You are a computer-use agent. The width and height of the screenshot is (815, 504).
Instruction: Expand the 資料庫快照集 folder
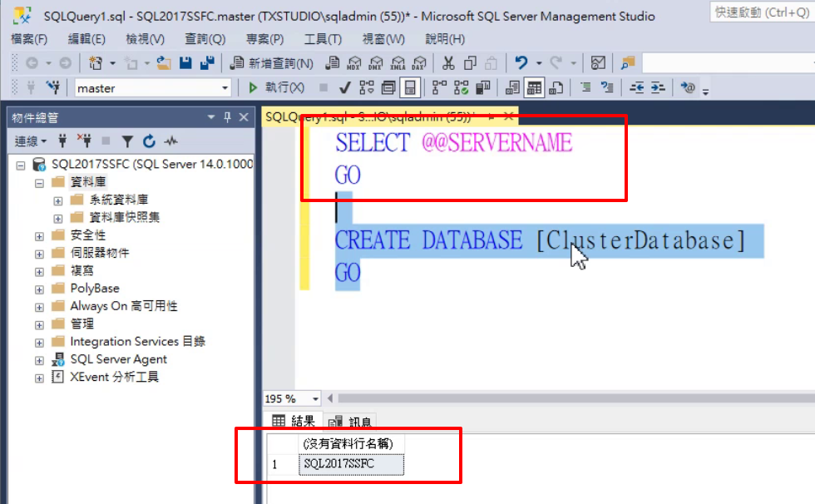58,219
